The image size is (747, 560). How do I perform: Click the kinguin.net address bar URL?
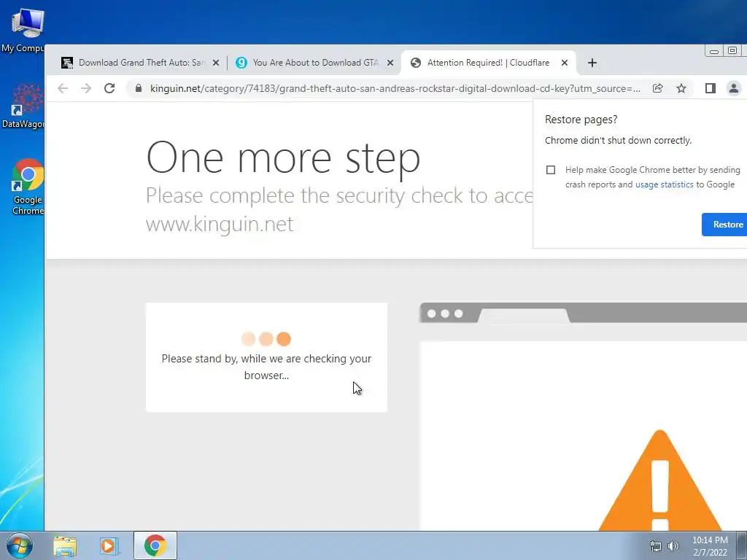click(x=395, y=88)
